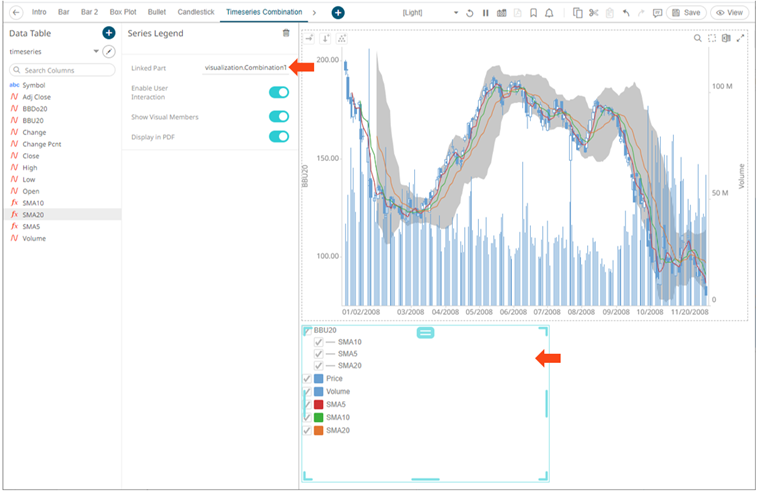The width and height of the screenshot is (759, 492).
Task: Add a new dashboard tab
Action: tap(338, 13)
